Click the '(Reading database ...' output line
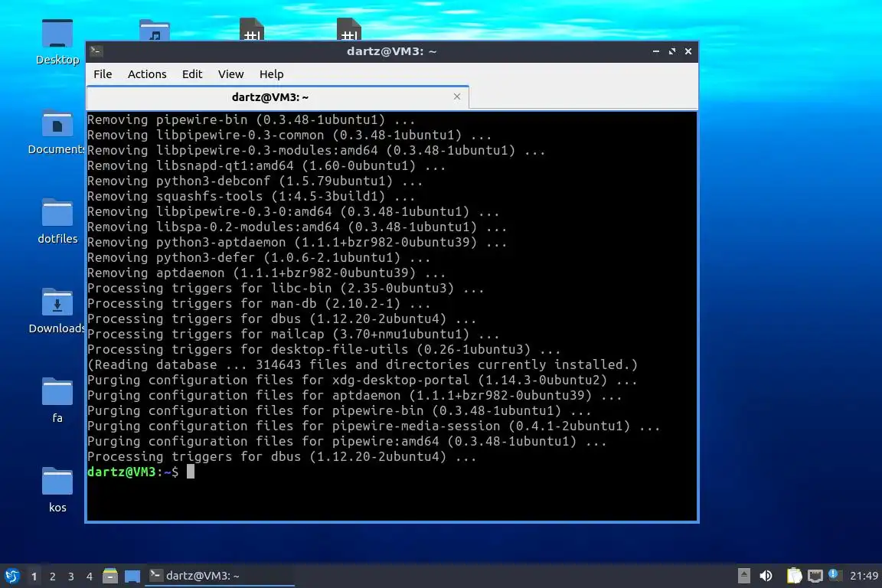Viewport: 882px width, 588px height. coord(362,364)
